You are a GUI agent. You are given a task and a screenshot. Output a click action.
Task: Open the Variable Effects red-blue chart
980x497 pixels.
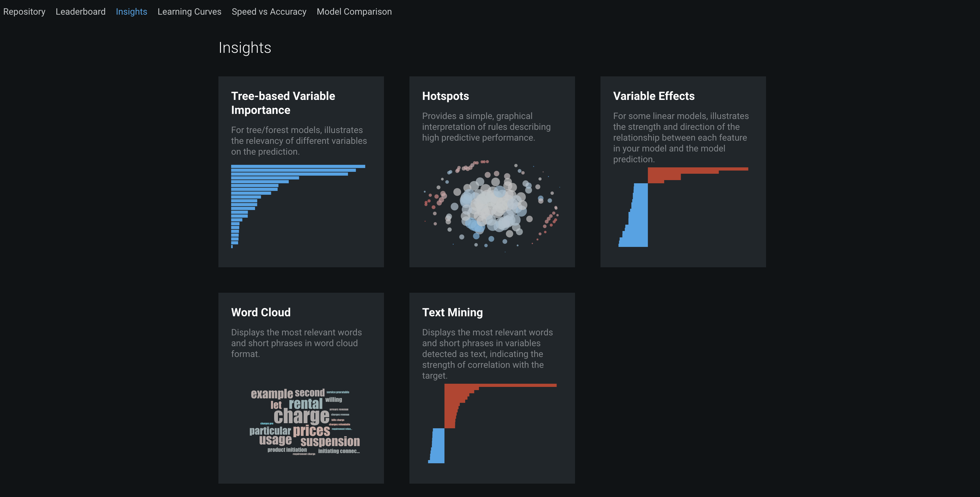click(683, 207)
